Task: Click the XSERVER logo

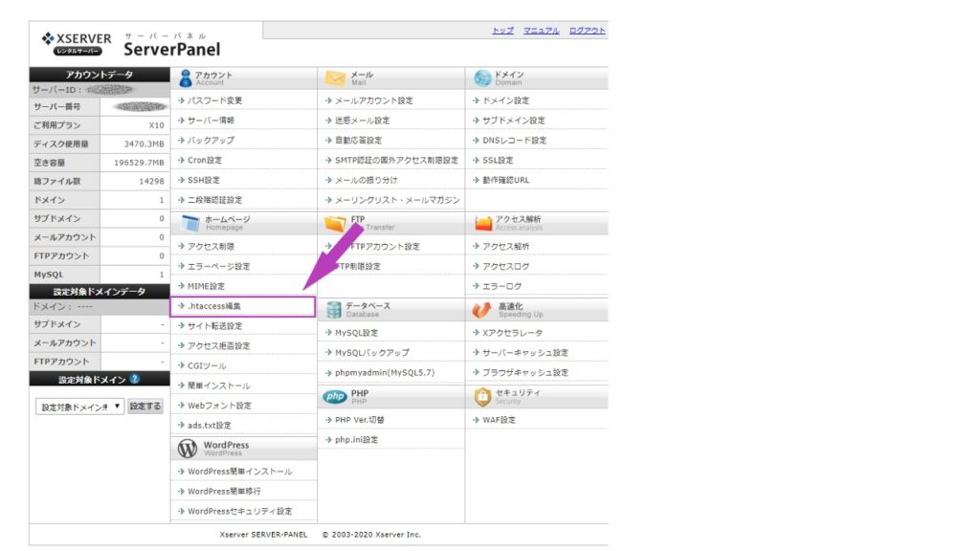Action: [x=77, y=43]
